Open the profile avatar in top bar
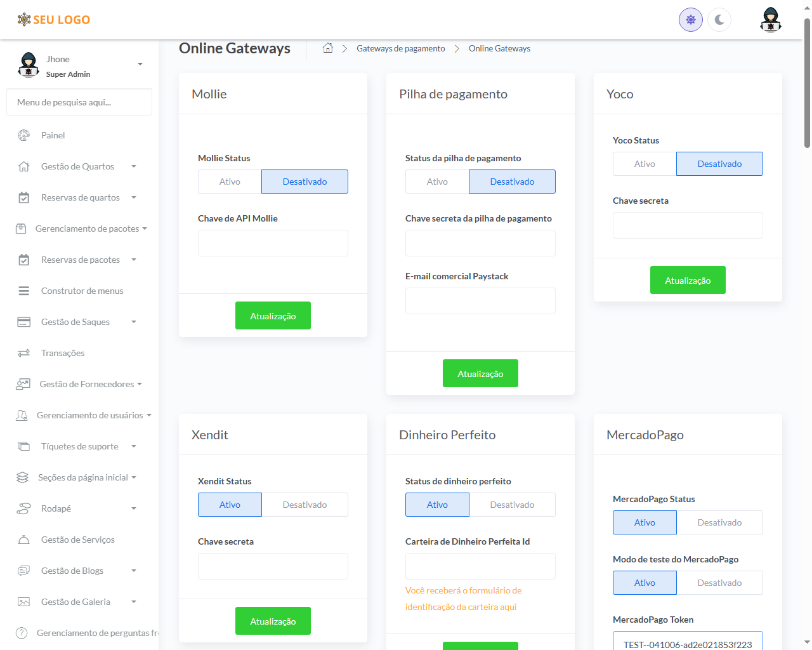This screenshot has height=650, width=812. coord(770,20)
